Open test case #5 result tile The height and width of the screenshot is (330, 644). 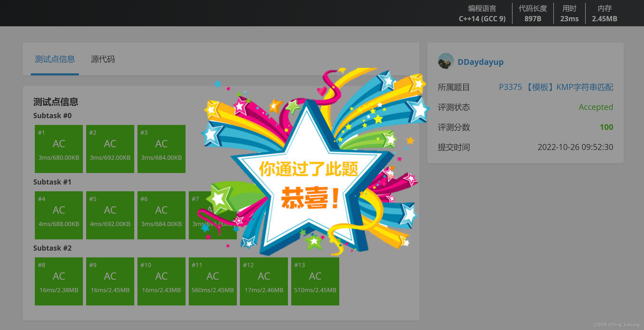(x=110, y=215)
